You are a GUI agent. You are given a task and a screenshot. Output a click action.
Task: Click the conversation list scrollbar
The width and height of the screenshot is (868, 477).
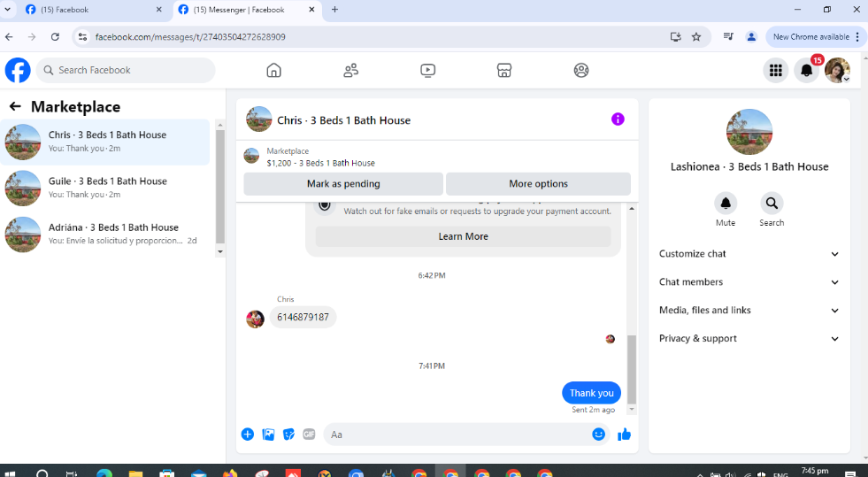click(x=219, y=187)
